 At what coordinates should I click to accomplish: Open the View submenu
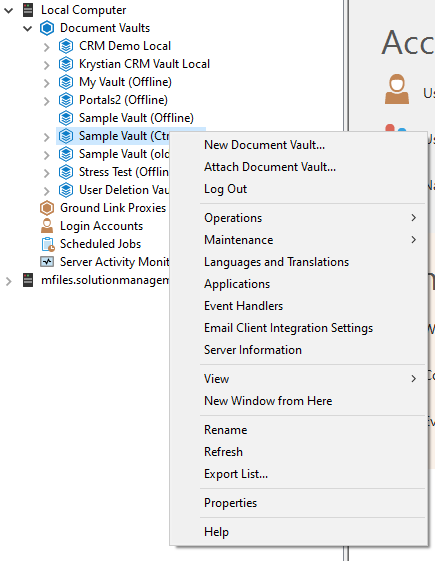pyautogui.click(x=298, y=379)
